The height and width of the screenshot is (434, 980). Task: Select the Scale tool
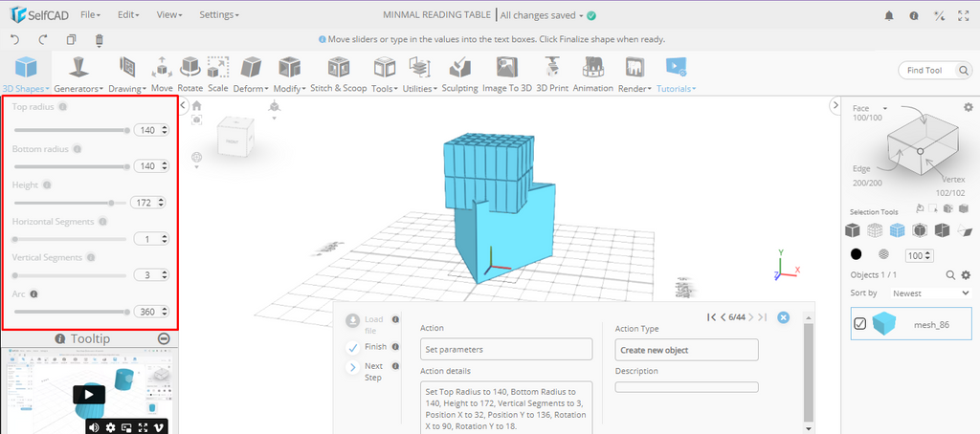tap(218, 75)
